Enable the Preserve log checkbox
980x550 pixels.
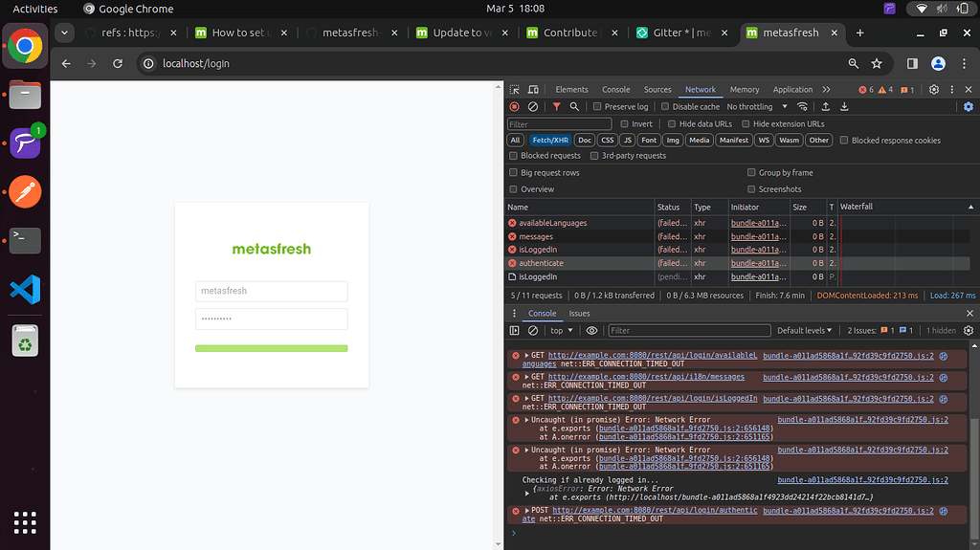[597, 107]
